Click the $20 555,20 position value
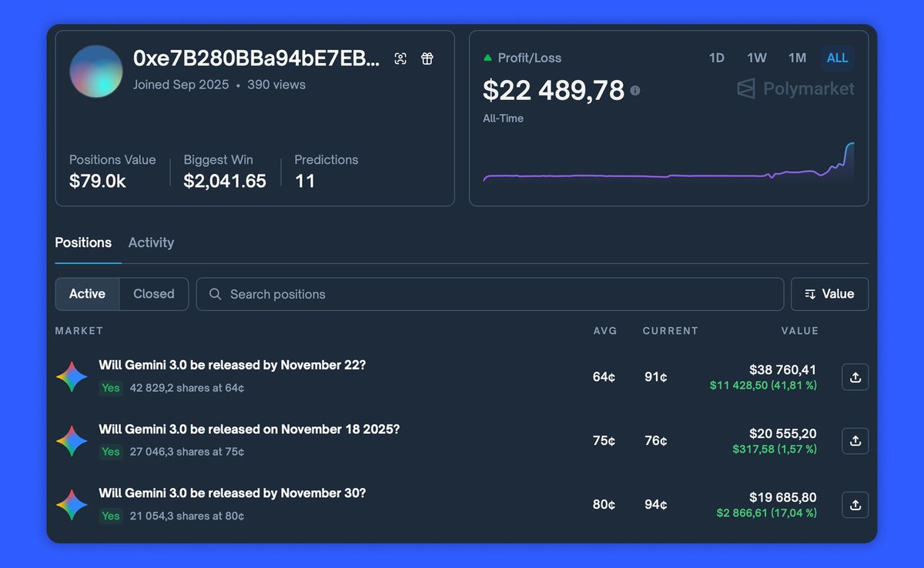This screenshot has width=924, height=568. click(782, 434)
